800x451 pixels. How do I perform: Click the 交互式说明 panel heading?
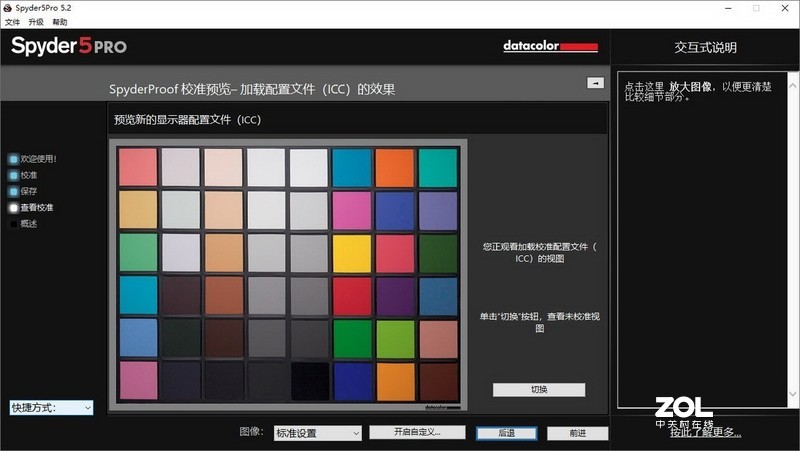[706, 47]
